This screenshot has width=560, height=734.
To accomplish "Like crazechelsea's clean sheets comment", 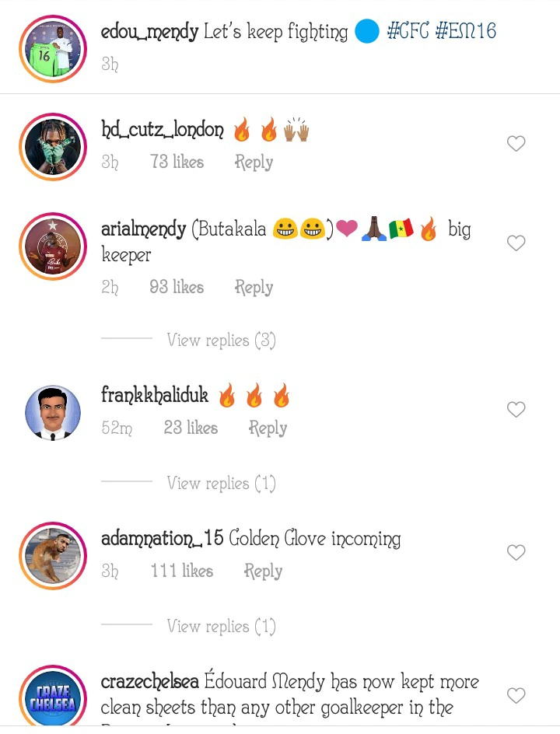I will tap(516, 695).
